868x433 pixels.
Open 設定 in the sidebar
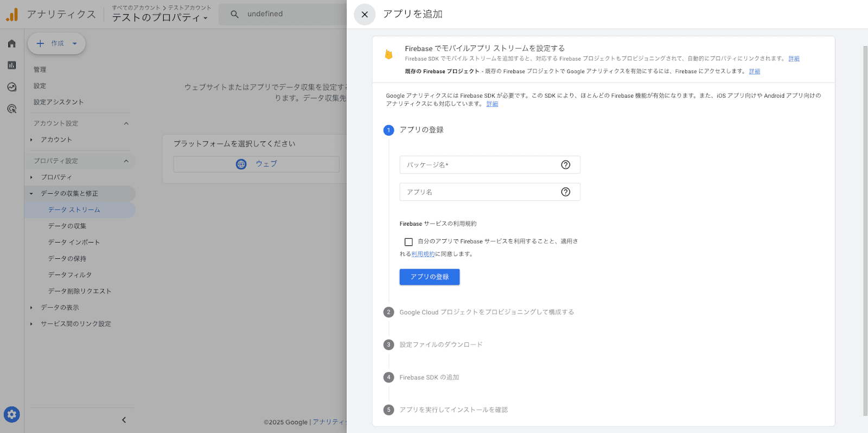click(40, 86)
